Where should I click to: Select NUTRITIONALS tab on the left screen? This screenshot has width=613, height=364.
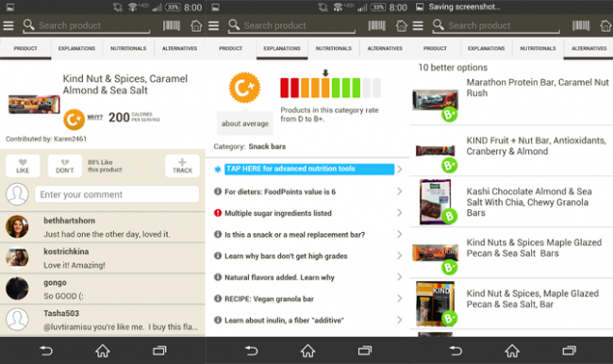128,48
